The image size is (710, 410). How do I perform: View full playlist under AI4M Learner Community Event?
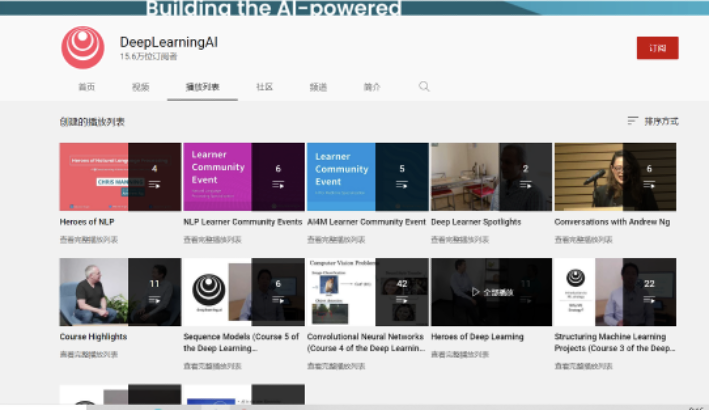pos(336,239)
